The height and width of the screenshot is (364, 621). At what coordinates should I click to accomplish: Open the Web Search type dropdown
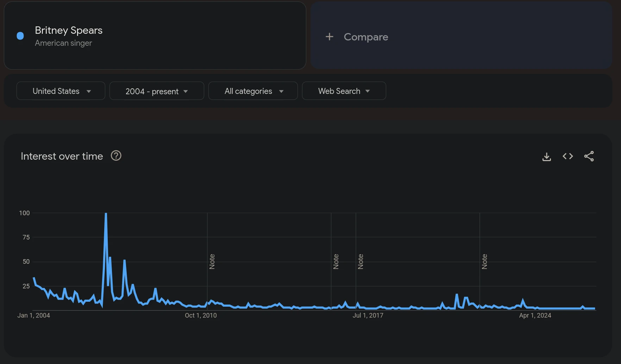click(344, 91)
